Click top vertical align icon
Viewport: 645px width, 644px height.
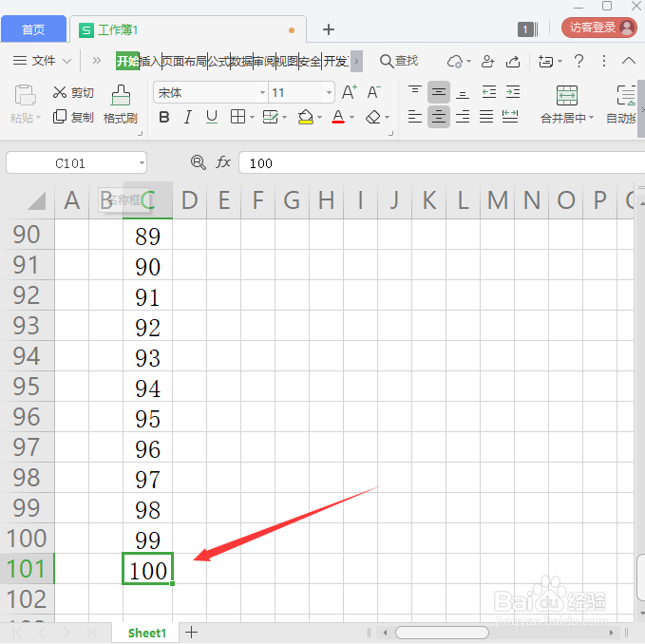(x=414, y=92)
